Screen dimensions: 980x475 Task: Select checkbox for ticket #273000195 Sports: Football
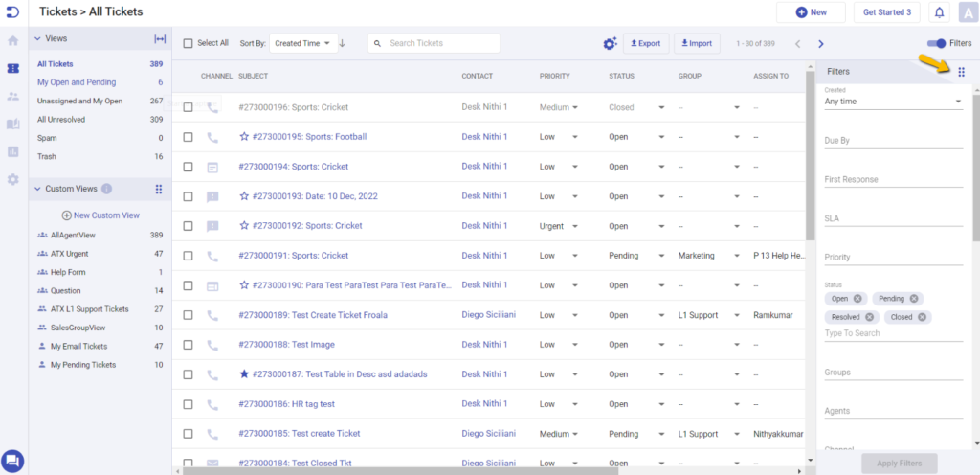[188, 137]
